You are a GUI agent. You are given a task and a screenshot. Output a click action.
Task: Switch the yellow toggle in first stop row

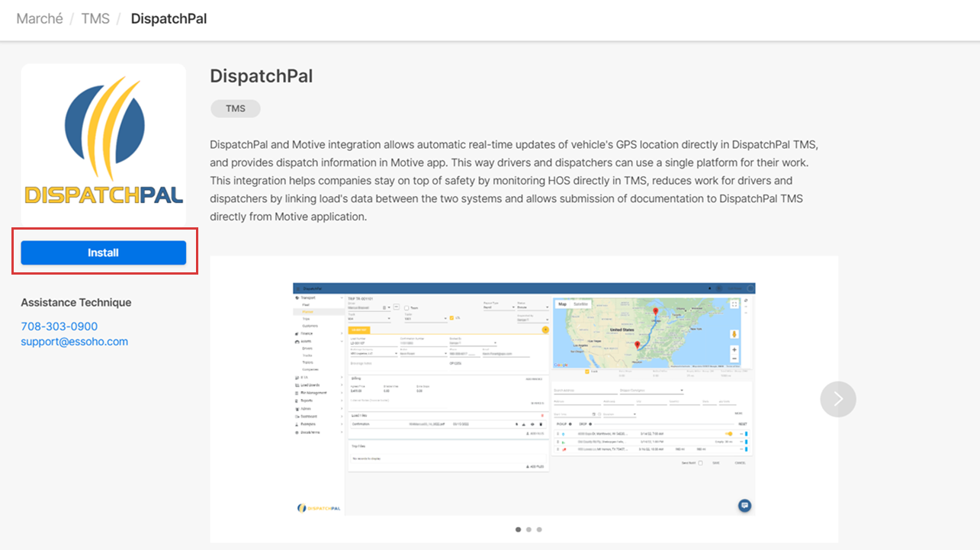(728, 433)
